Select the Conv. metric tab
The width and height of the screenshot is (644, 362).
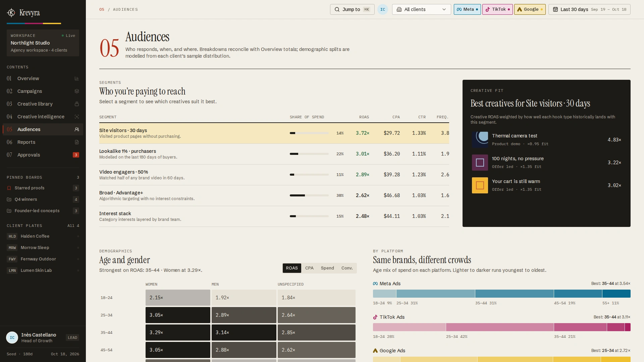[347, 268]
